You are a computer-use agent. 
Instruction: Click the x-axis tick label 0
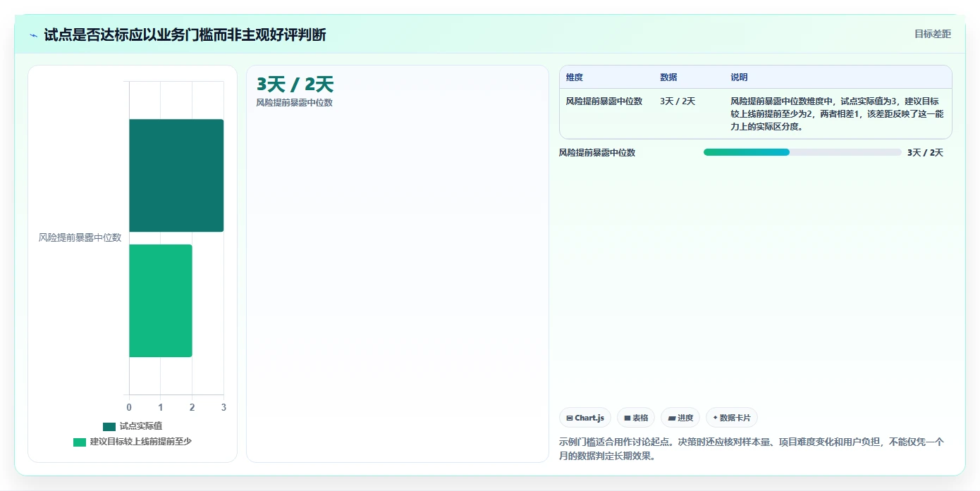129,408
